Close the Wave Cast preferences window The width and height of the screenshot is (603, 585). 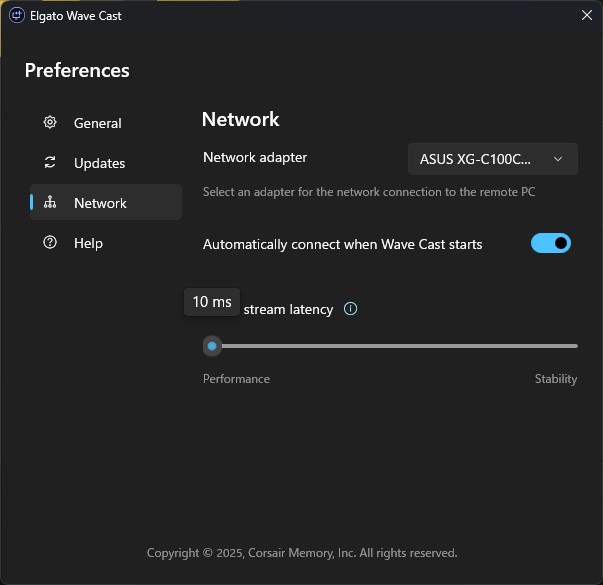click(586, 15)
